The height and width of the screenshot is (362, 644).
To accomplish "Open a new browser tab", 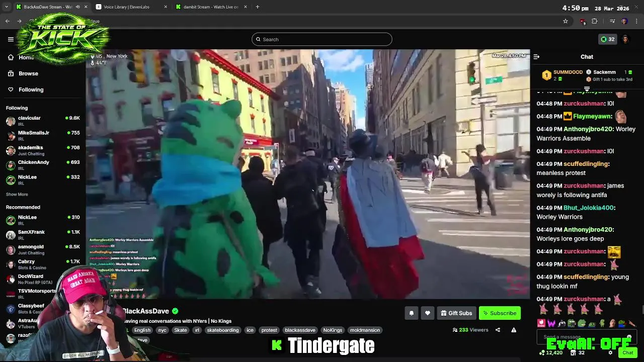I will pos(257,7).
